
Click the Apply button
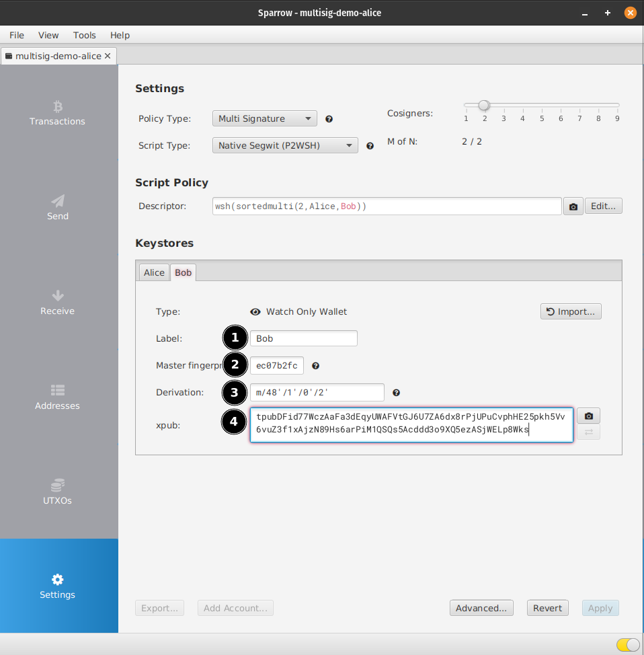[x=600, y=608]
